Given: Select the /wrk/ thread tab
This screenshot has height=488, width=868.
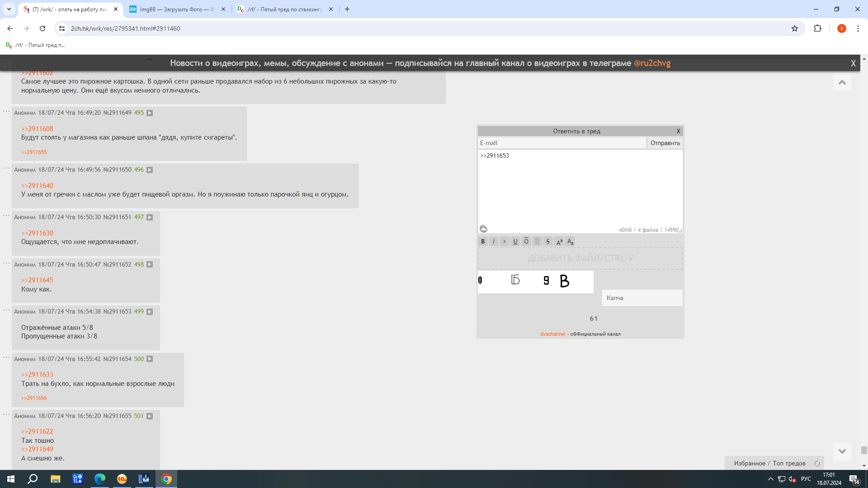Looking at the screenshot, I should click(x=70, y=9).
